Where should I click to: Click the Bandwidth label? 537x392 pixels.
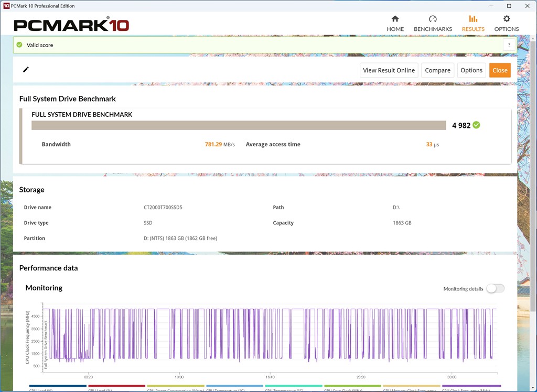56,145
